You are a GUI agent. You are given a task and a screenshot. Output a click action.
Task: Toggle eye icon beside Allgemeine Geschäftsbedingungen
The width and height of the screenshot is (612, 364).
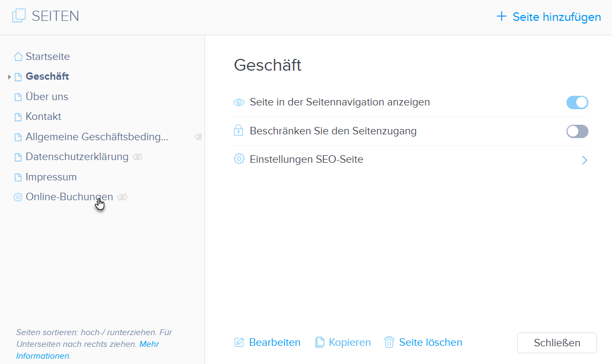(x=199, y=137)
